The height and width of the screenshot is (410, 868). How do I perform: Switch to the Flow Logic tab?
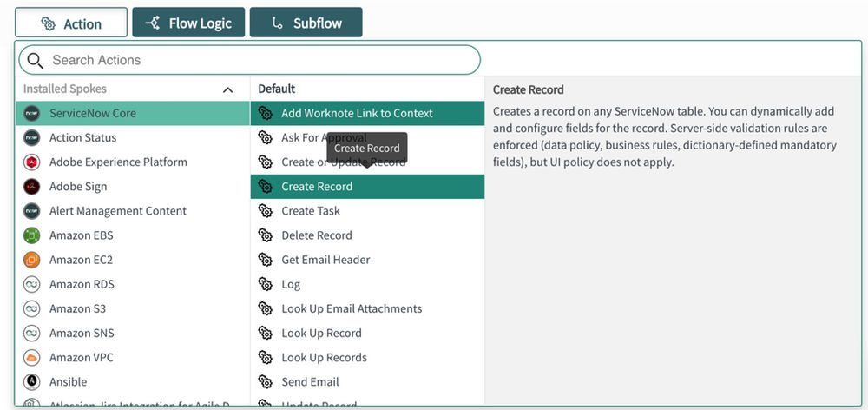188,23
